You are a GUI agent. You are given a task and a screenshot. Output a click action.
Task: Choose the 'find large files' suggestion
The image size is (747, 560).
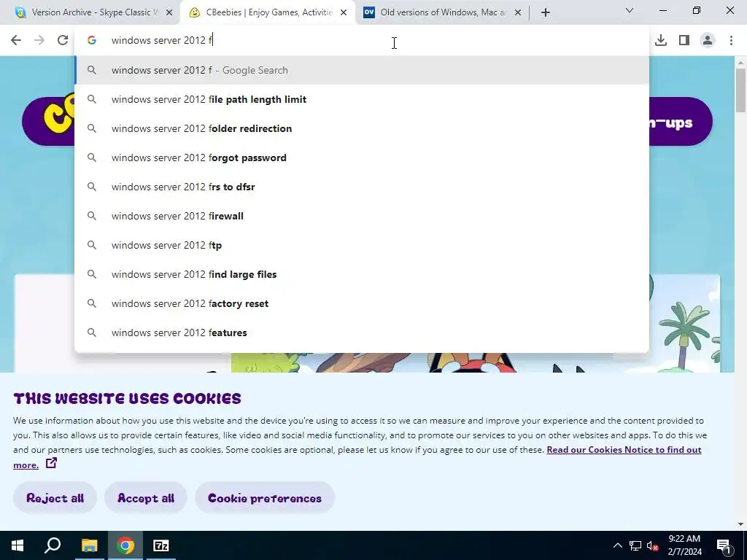[362, 274]
